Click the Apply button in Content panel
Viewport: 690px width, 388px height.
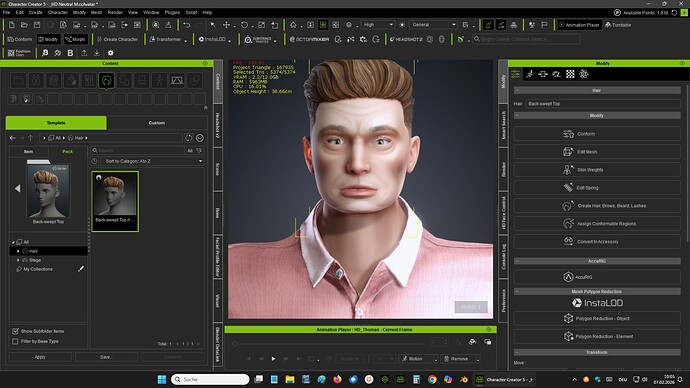click(x=40, y=357)
